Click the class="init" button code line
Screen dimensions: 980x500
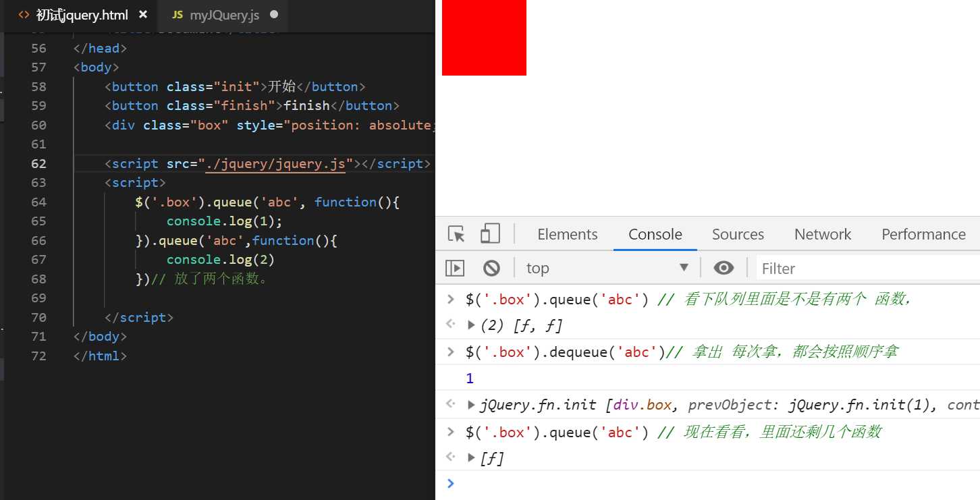click(x=235, y=86)
